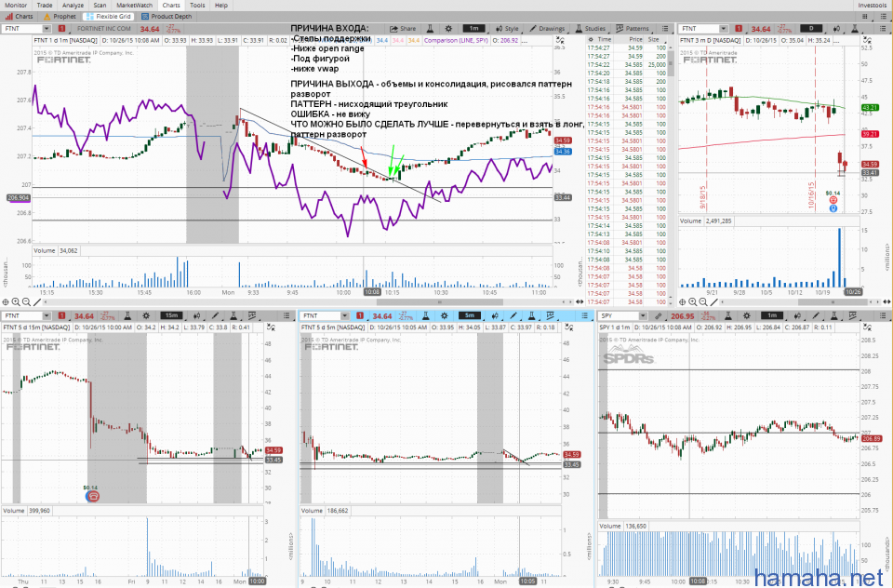Image resolution: width=893 pixels, height=588 pixels.
Task: Click the expand arrows icon right of main chart scrollbar
Action: (x=580, y=302)
